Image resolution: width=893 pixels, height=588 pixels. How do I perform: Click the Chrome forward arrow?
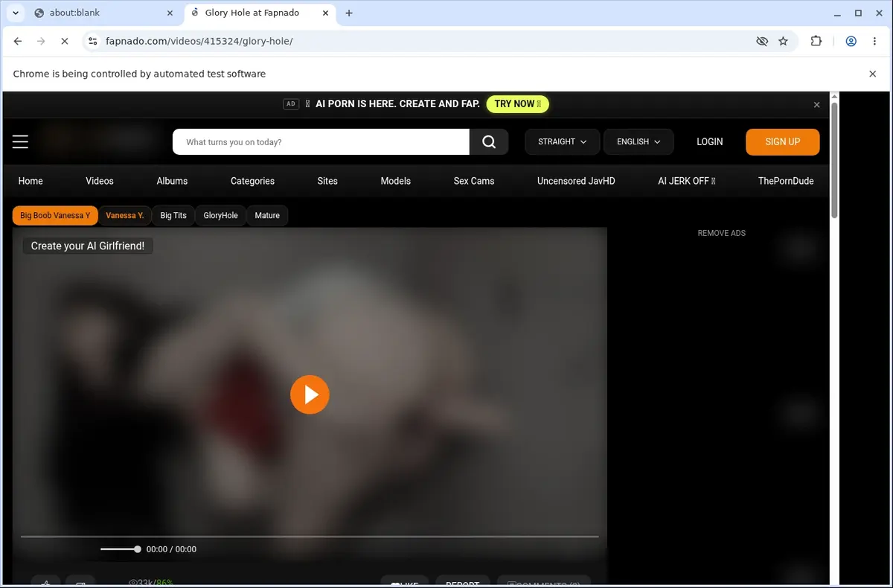coord(41,42)
